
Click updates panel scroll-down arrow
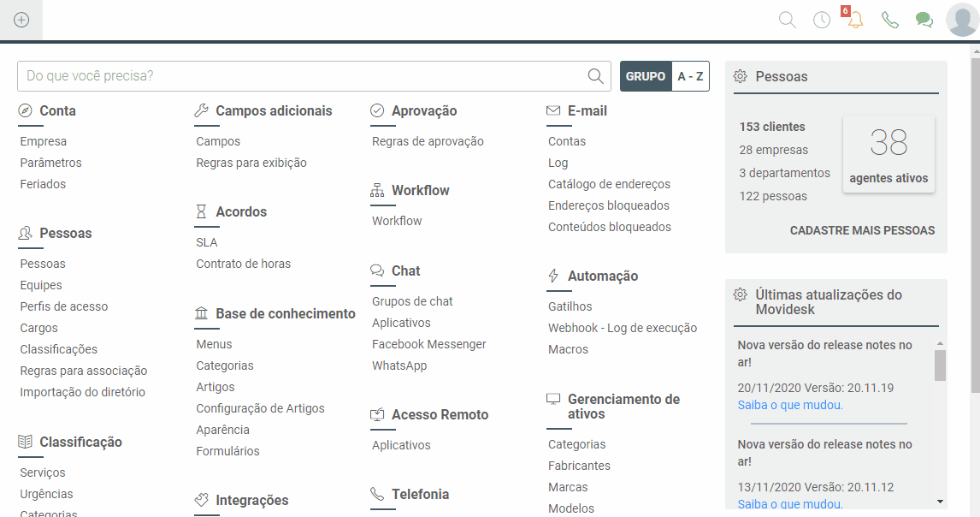(940, 502)
